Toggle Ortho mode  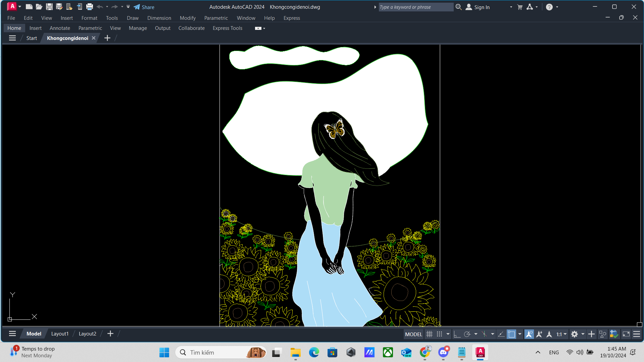tap(457, 334)
